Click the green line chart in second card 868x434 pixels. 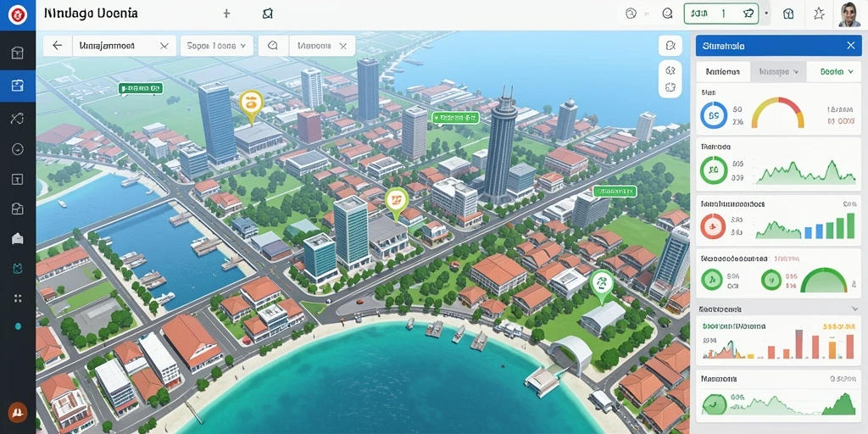[805, 171]
